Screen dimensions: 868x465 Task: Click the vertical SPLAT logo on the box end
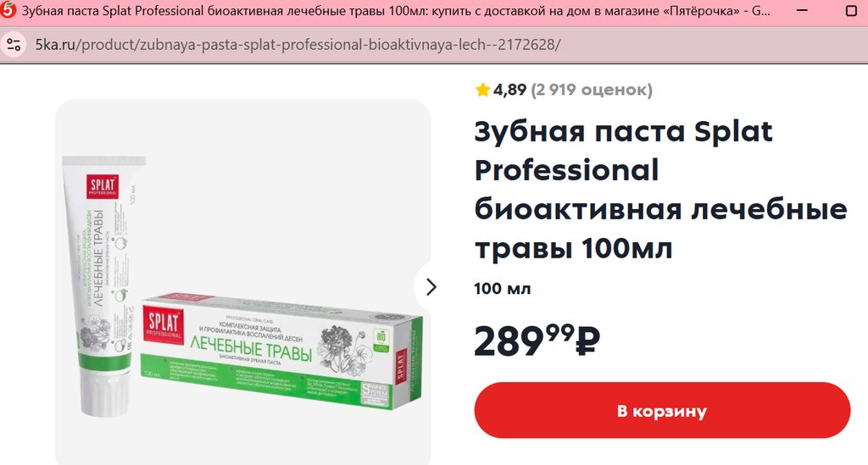[x=401, y=364]
